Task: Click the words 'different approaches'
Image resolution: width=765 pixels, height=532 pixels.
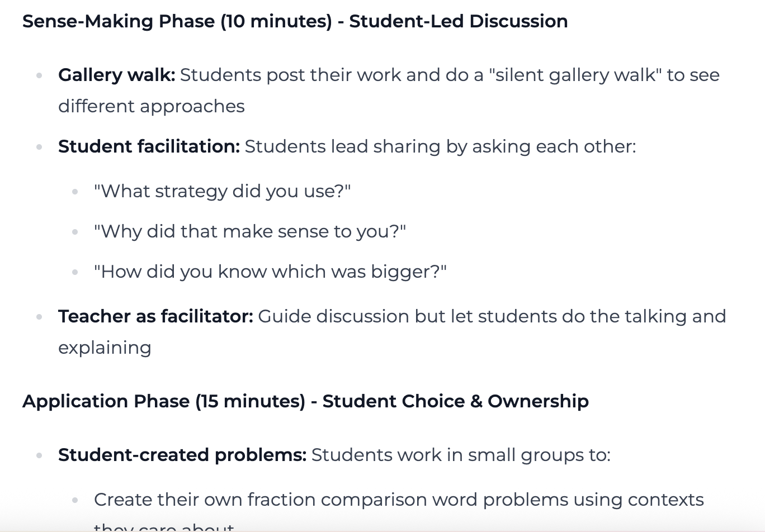Action: pos(152,106)
